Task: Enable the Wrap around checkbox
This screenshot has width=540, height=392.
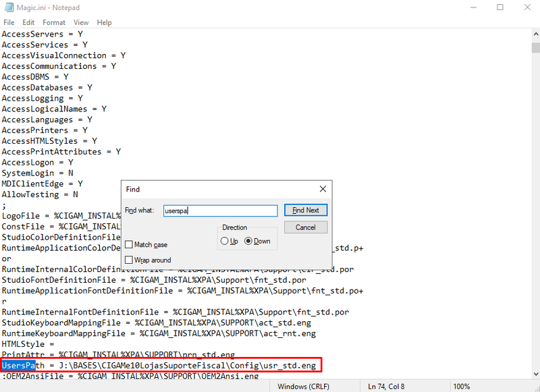Action: pos(129,260)
